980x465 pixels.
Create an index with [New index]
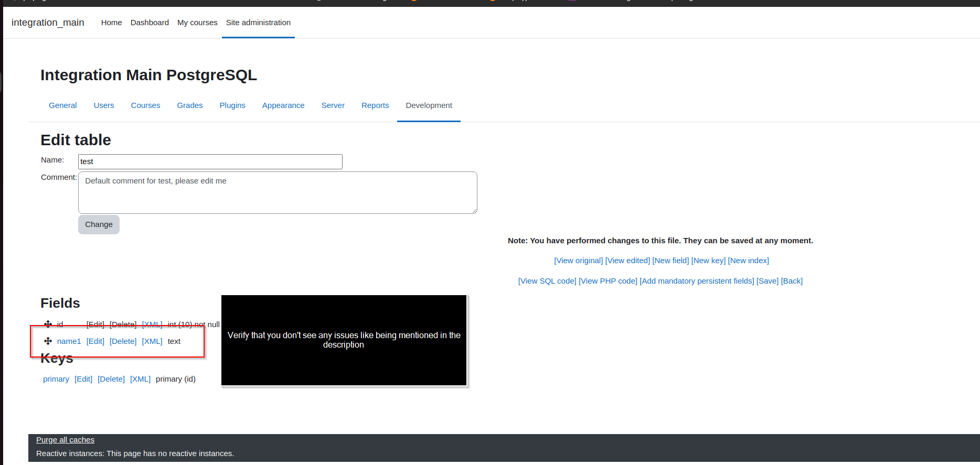pos(749,261)
